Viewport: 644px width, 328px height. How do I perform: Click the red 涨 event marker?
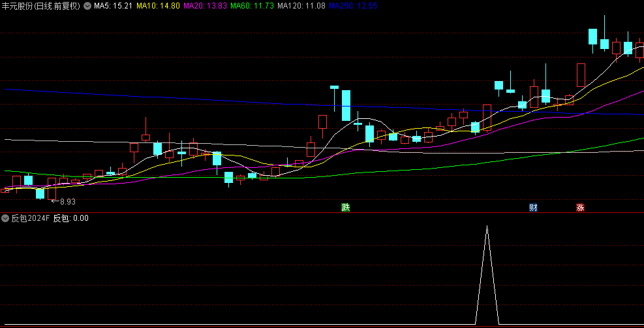tap(580, 208)
